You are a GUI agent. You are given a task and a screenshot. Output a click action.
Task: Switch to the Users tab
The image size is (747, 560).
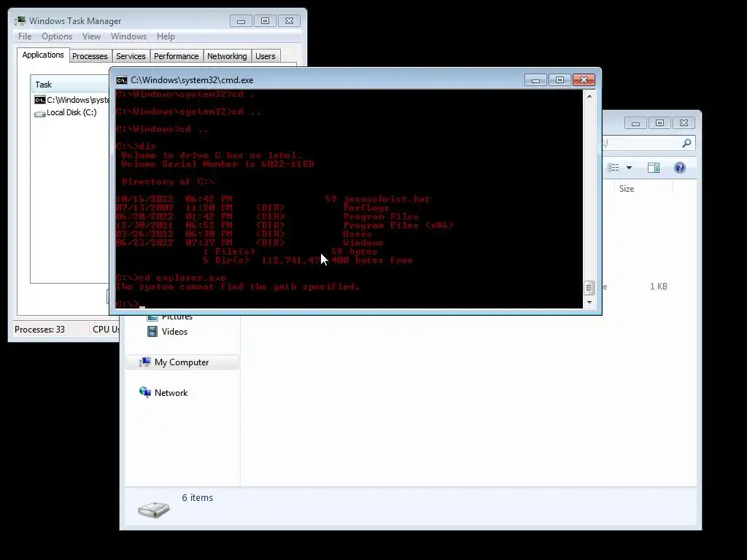[266, 56]
